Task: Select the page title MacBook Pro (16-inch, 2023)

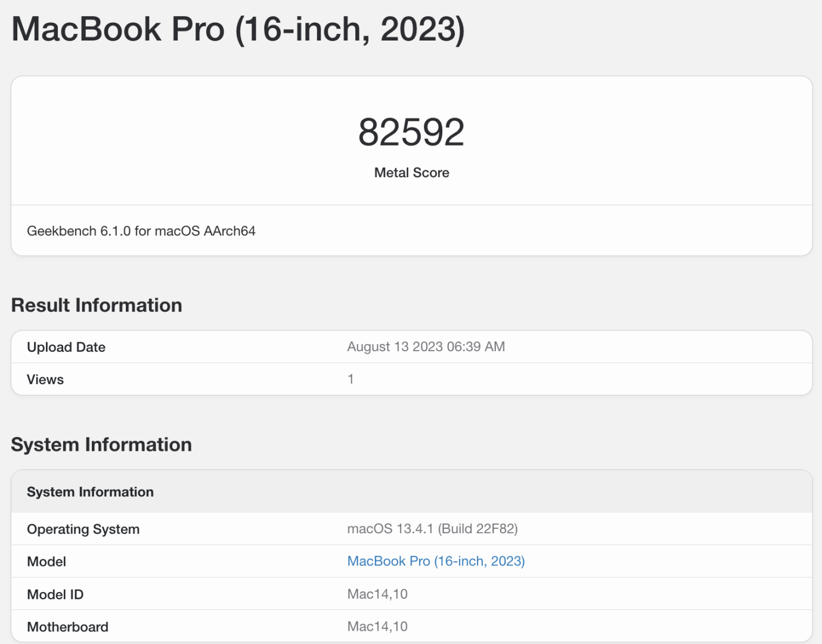Action: coord(237,29)
